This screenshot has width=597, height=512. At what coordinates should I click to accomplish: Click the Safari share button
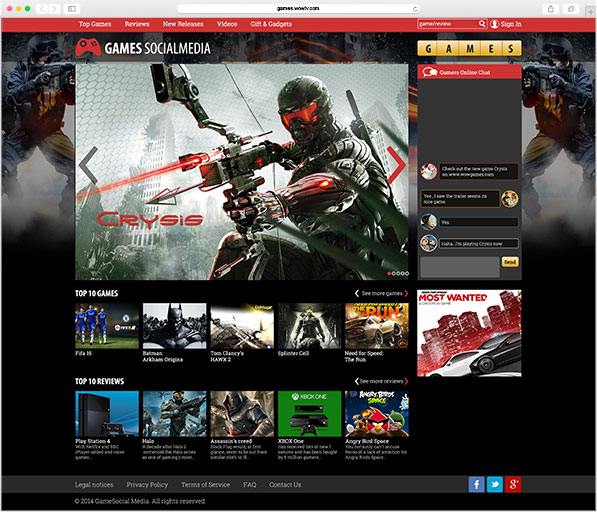coord(551,8)
